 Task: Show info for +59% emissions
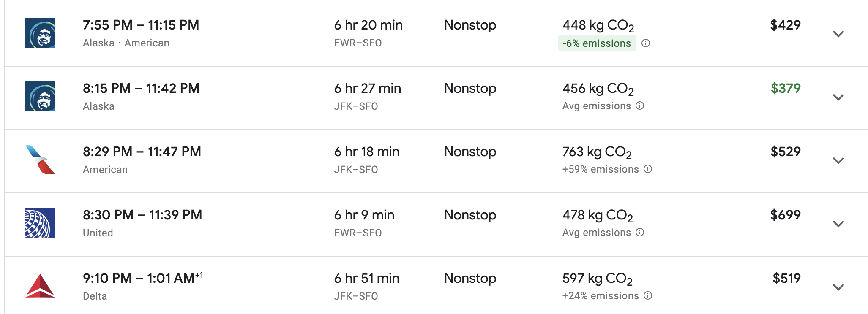click(648, 169)
